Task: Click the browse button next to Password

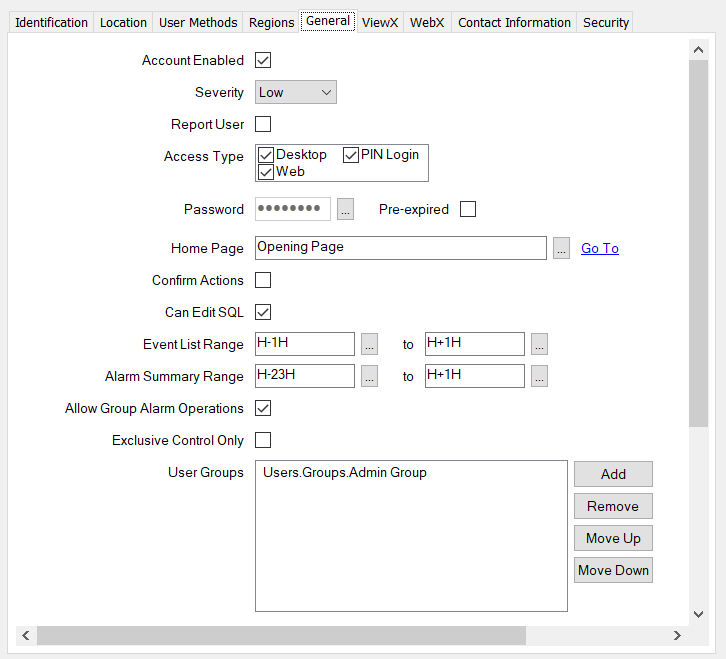Action: click(345, 209)
